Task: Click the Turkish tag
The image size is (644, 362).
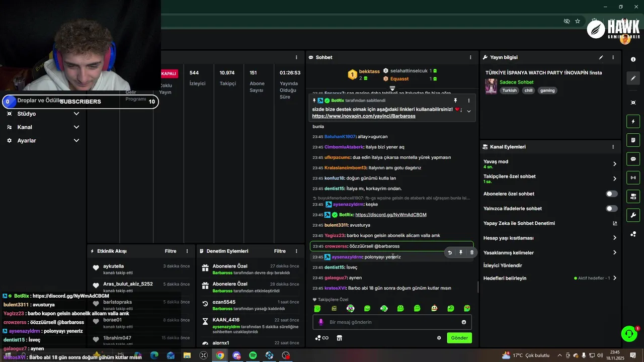Action: (x=509, y=90)
